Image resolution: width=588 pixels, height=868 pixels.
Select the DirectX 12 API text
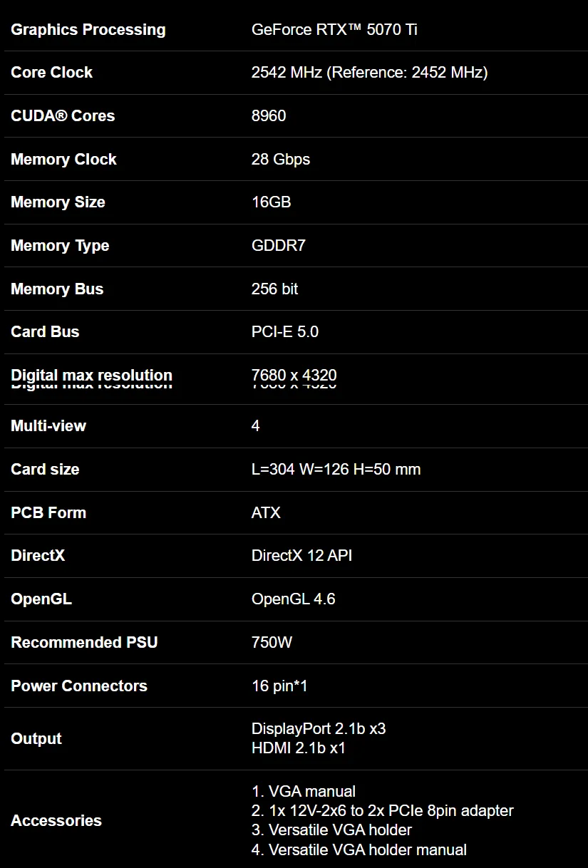pos(302,556)
